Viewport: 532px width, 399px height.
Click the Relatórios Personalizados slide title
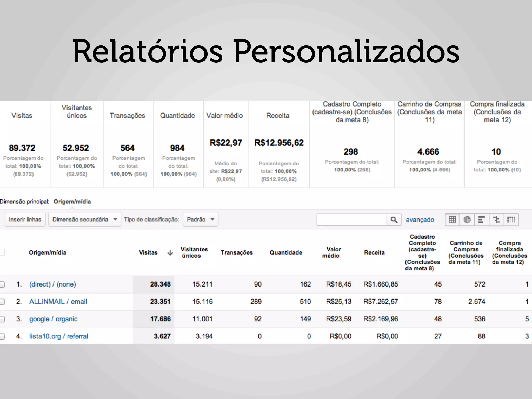[x=266, y=51]
